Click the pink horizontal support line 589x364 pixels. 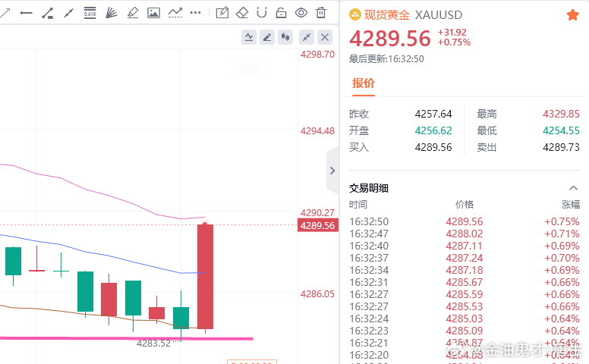(x=127, y=338)
